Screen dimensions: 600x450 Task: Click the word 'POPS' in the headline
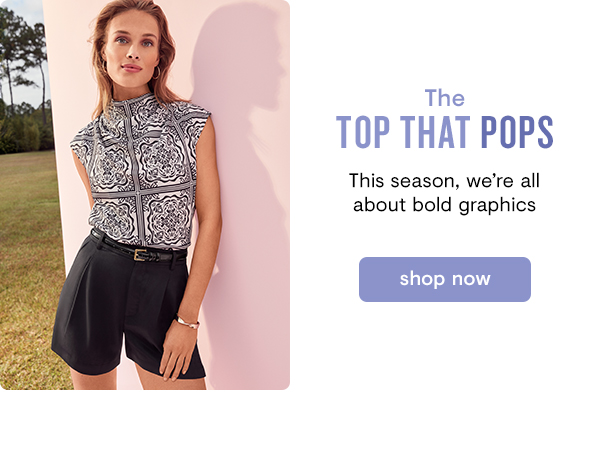coord(517,132)
